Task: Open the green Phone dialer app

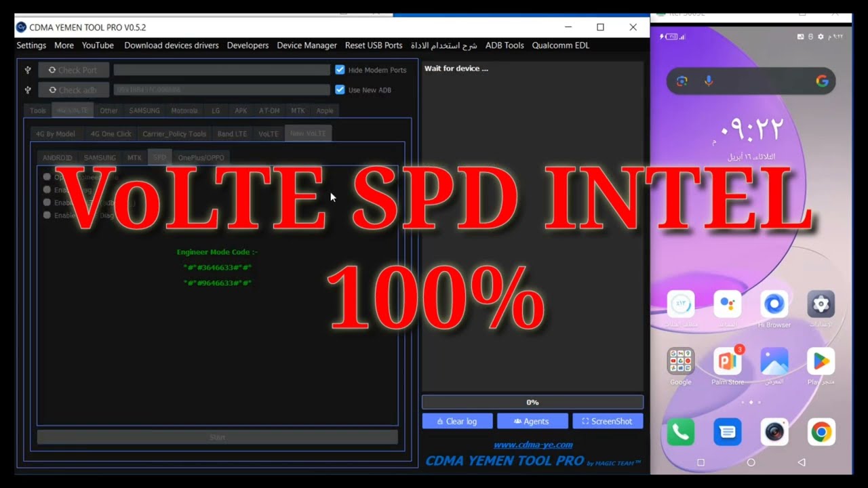Action: pos(680,432)
